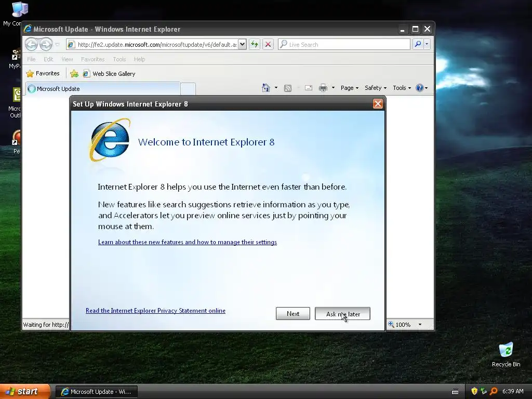Expand the Print options dropdown arrow
Viewport: 532px width, 399px height.
pyautogui.click(x=333, y=88)
